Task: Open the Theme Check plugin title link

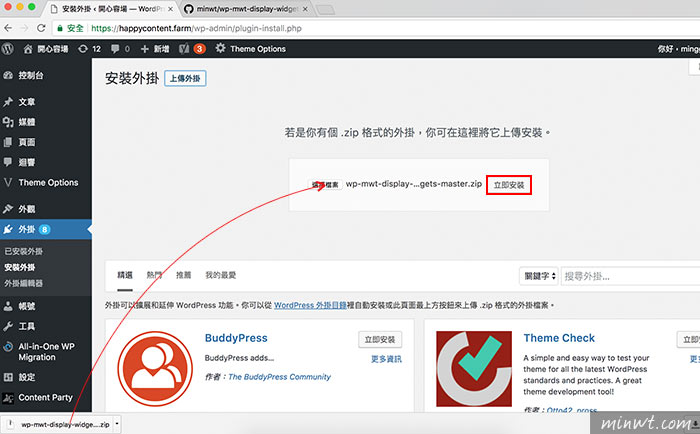Action: 559,338
